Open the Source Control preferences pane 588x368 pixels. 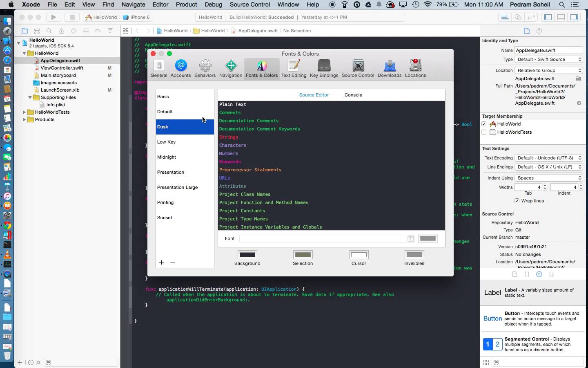pos(358,68)
